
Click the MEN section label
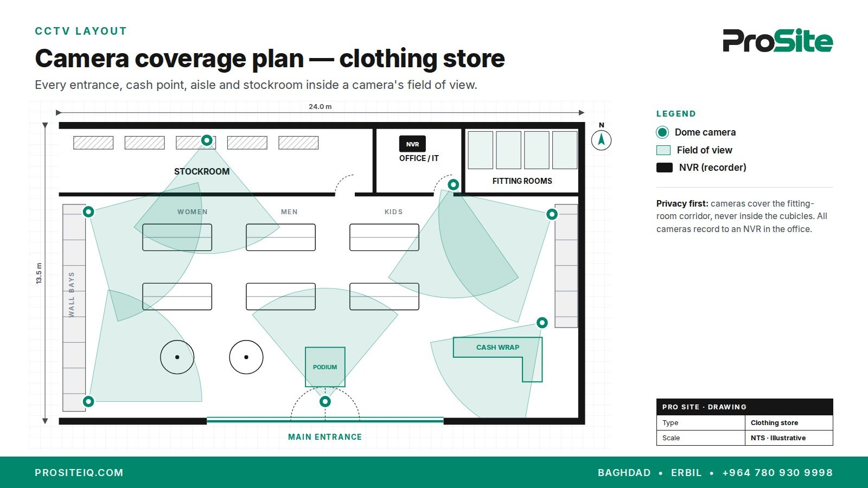pos(289,212)
